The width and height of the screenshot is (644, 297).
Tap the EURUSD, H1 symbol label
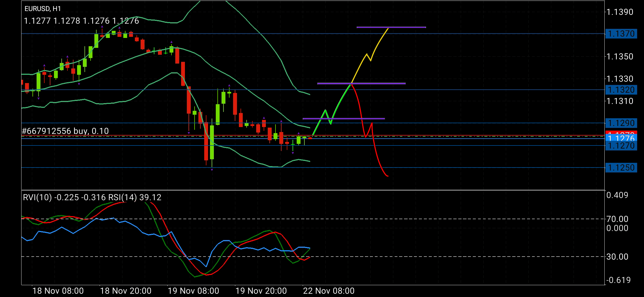[43, 9]
